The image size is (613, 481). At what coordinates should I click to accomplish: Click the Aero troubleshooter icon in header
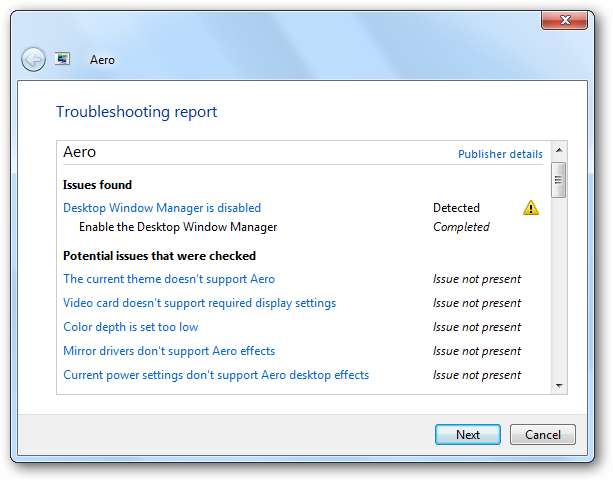[62, 59]
